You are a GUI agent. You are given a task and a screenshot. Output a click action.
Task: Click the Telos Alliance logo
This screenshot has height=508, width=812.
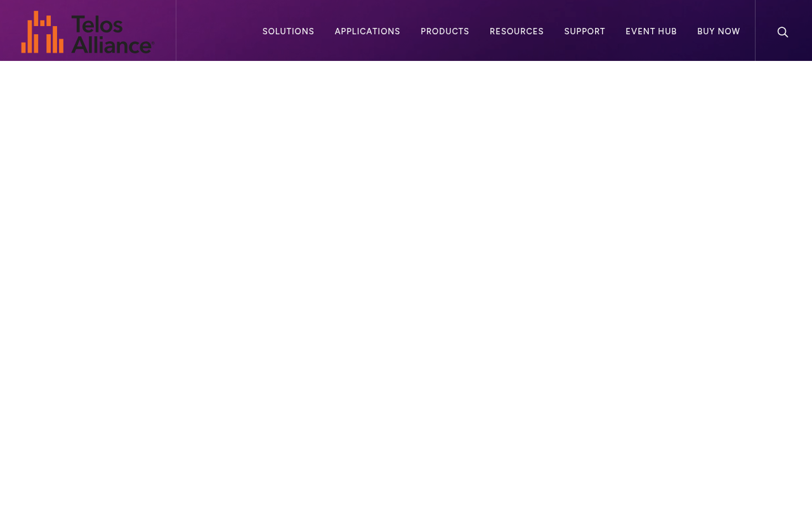(x=88, y=32)
